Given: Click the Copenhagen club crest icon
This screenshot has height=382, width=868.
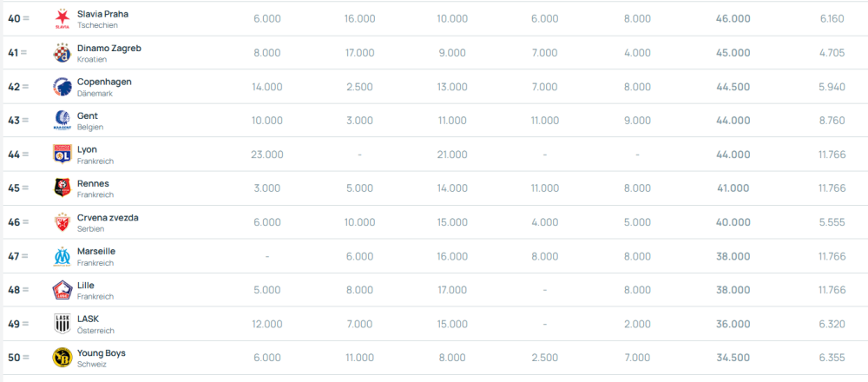Looking at the screenshot, I should [62, 87].
